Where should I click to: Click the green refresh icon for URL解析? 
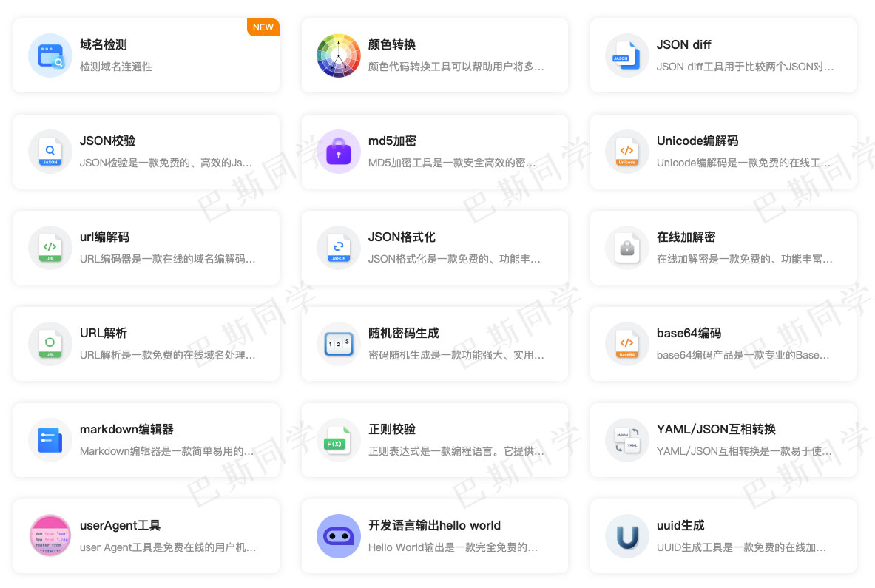pyautogui.click(x=50, y=344)
